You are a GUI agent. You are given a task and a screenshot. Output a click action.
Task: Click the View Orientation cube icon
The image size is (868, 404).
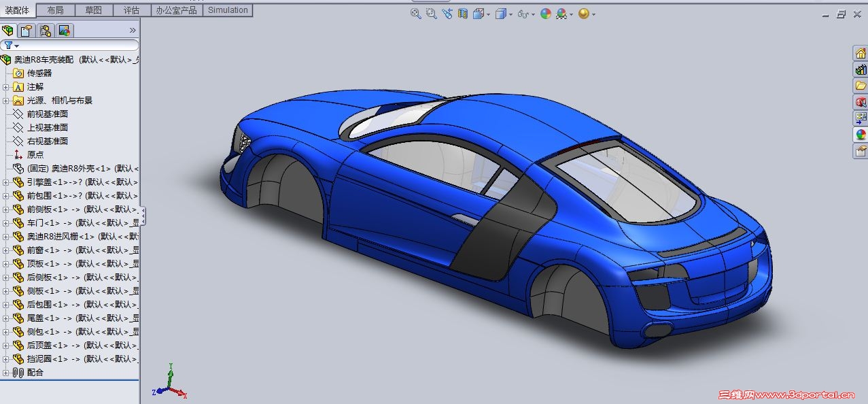tap(478, 14)
